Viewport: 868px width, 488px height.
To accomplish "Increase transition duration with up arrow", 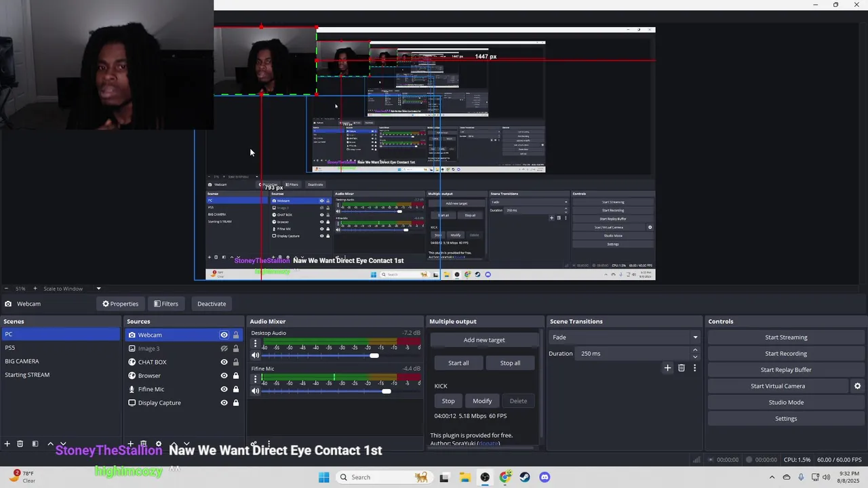I will click(x=695, y=350).
